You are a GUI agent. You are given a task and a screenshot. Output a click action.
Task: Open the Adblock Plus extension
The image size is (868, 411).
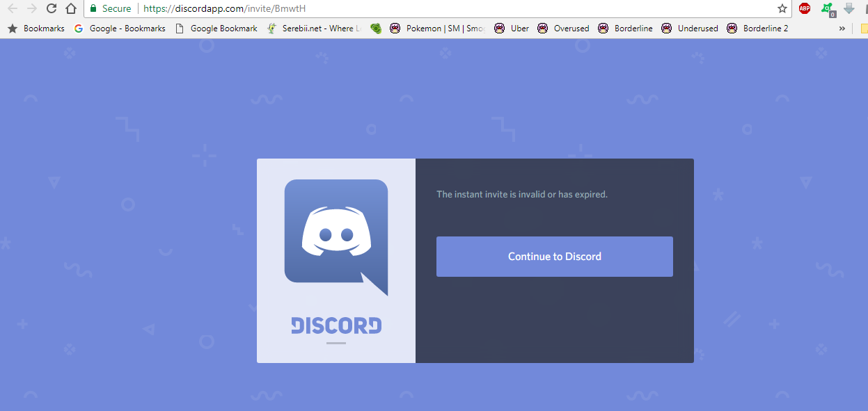pos(805,8)
